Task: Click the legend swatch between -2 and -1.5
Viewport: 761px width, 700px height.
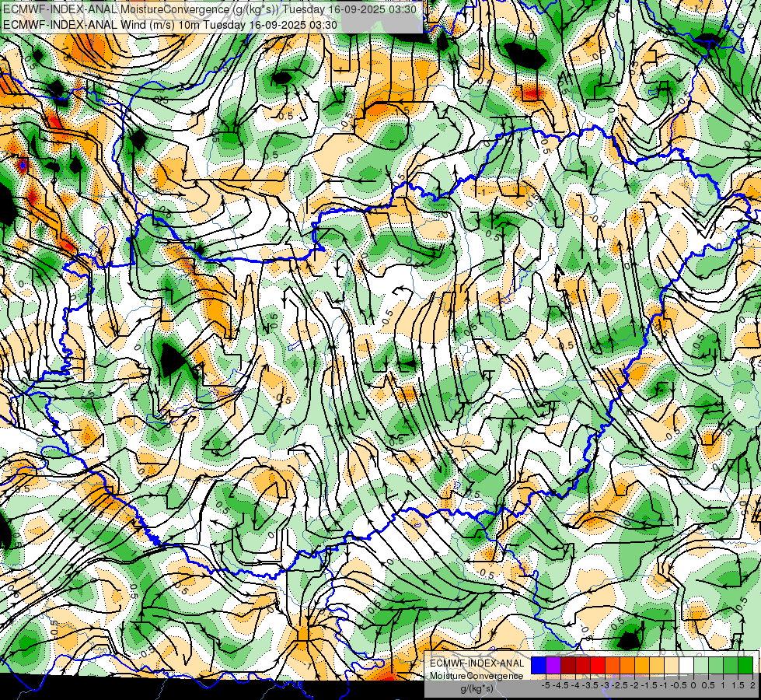Action: point(642,665)
